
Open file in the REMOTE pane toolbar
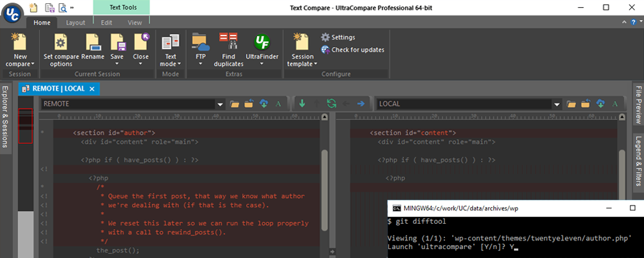(234, 103)
